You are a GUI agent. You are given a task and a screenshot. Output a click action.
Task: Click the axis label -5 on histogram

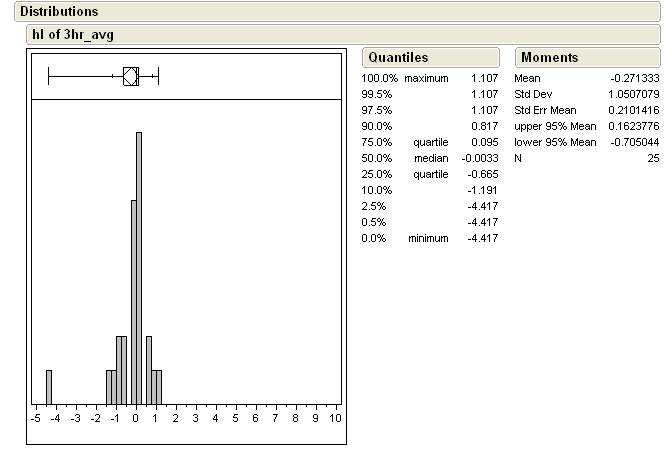[x=35, y=418]
